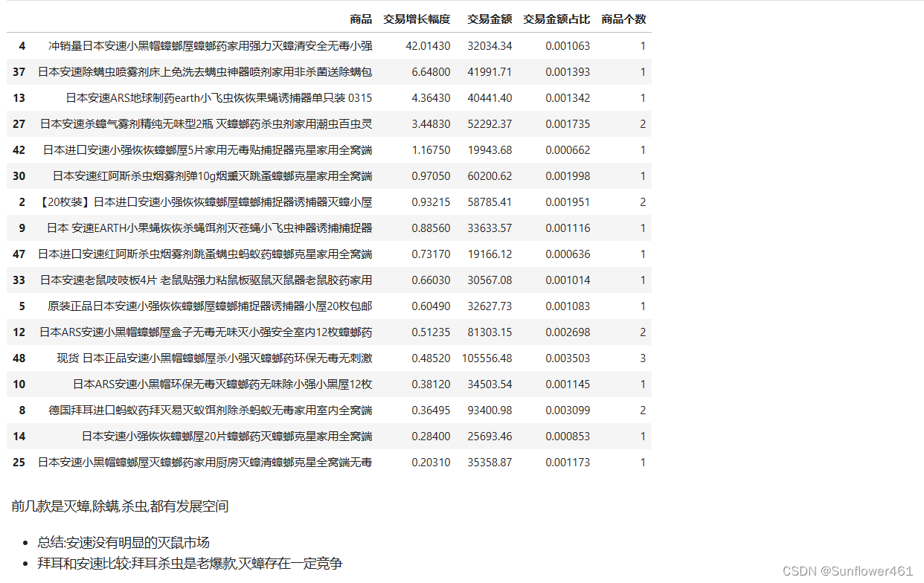The image size is (924, 583).
Task: Click transaction amount 32034.34
Action: point(490,46)
